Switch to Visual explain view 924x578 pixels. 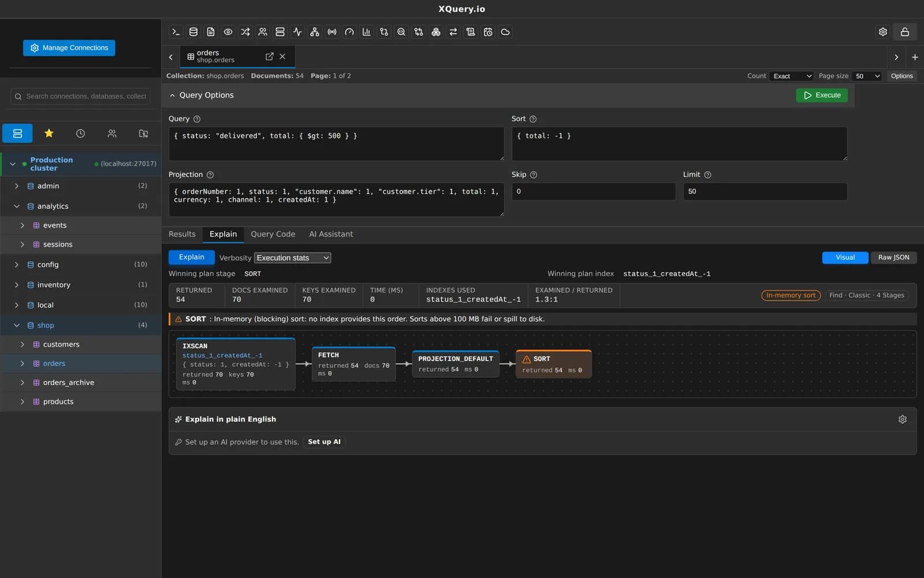tap(845, 258)
